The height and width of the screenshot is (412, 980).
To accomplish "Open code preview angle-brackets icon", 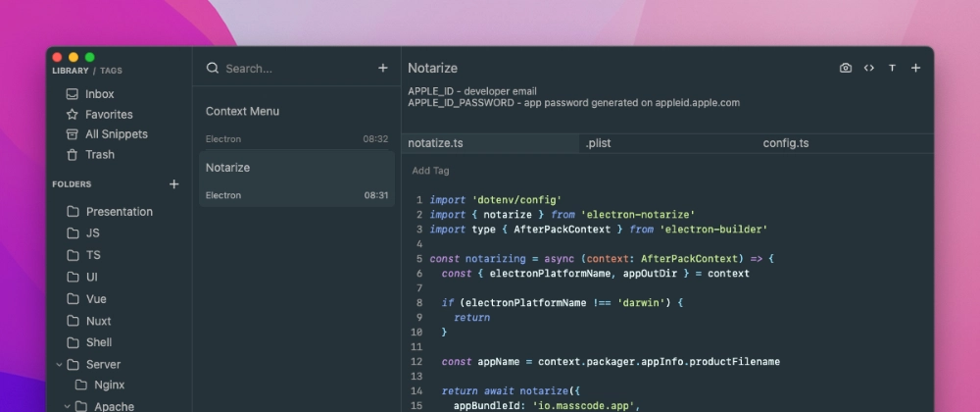I will pyautogui.click(x=868, y=68).
